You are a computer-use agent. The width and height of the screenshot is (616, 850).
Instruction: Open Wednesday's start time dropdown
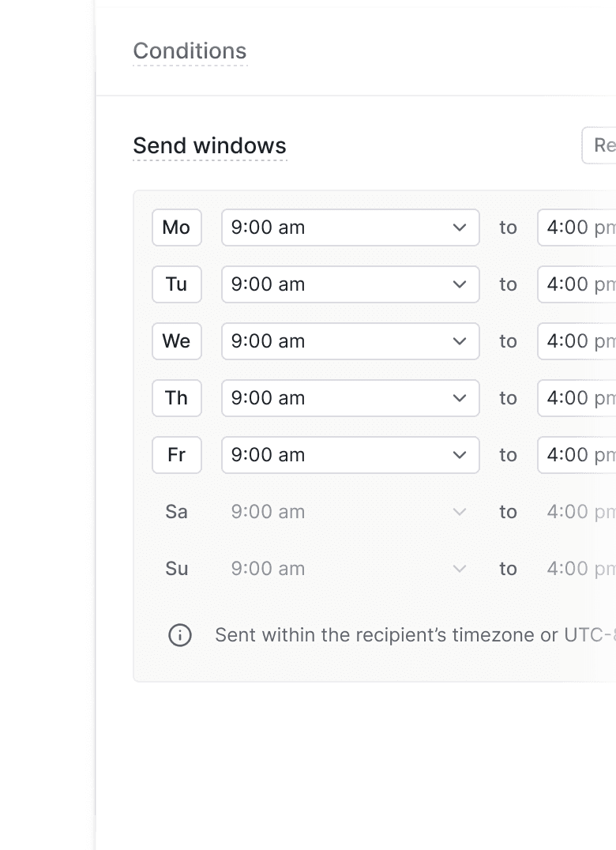coord(350,341)
